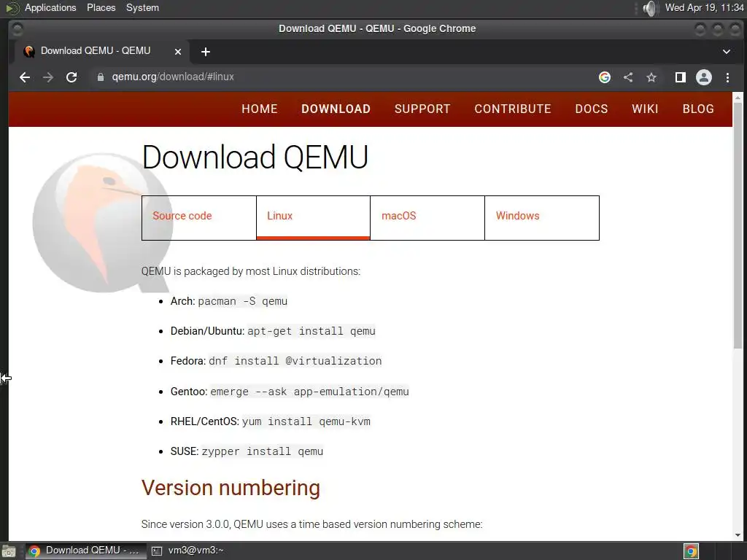747x560 pixels.
Task: Open the System menu
Action: tap(142, 7)
